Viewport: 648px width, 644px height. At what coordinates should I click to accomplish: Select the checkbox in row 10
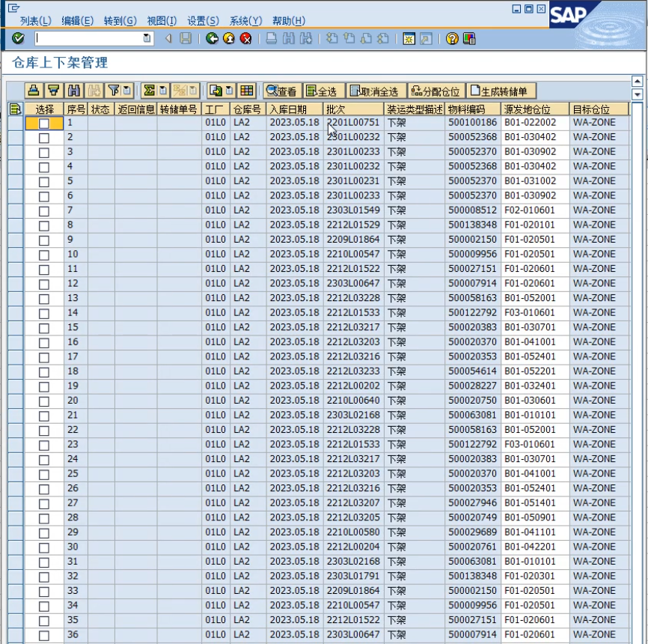pyautogui.click(x=44, y=255)
